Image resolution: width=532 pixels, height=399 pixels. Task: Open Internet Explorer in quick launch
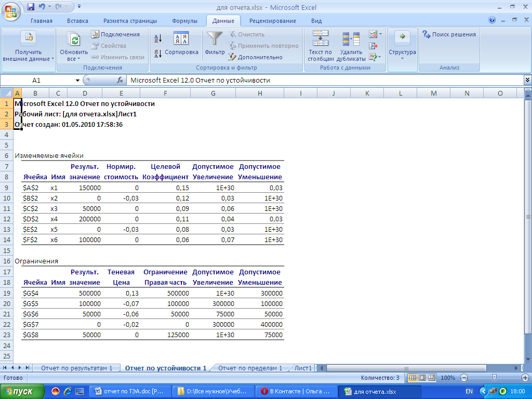point(68,391)
